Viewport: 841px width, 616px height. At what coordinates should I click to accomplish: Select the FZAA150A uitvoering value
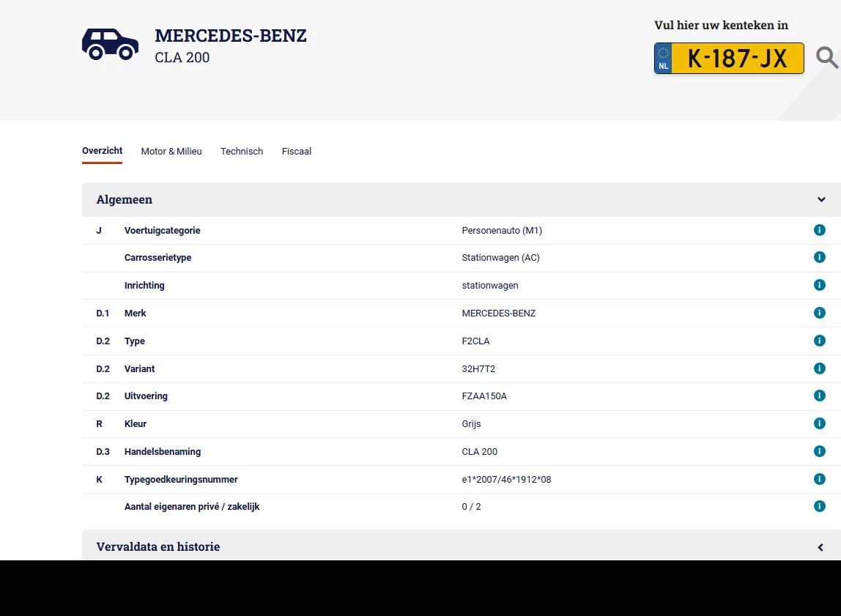coord(484,396)
